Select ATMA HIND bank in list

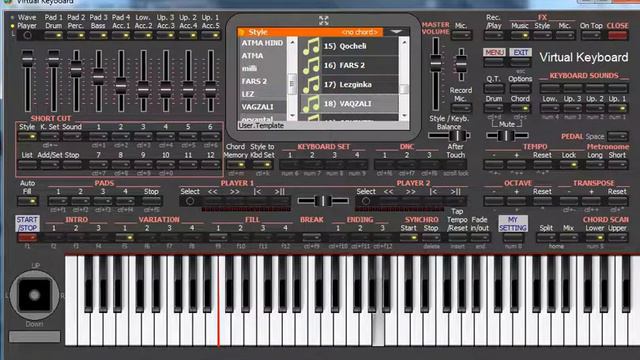pyautogui.click(x=262, y=43)
